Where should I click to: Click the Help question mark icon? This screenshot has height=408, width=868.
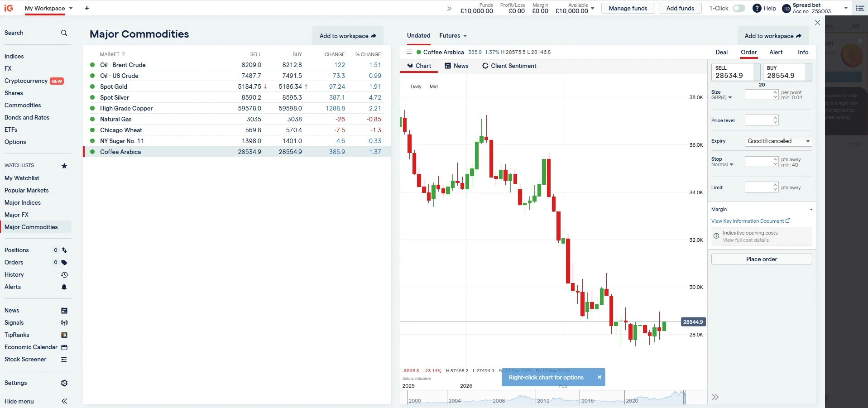tap(757, 8)
